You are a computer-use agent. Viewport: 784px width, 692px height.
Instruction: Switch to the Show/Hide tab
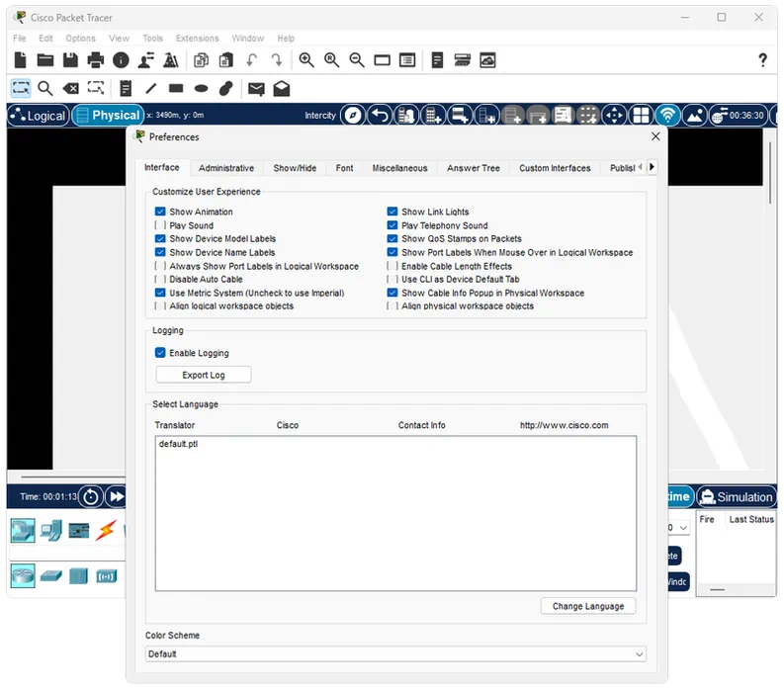pyautogui.click(x=295, y=168)
